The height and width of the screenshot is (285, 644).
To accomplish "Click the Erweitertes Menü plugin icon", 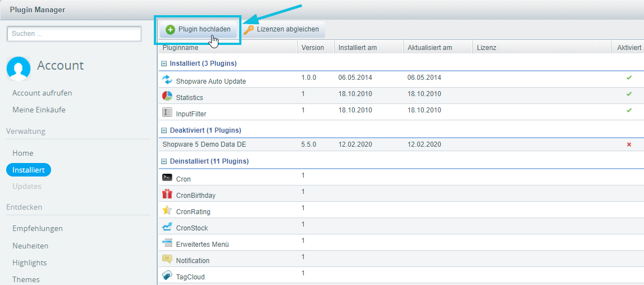I will [167, 243].
